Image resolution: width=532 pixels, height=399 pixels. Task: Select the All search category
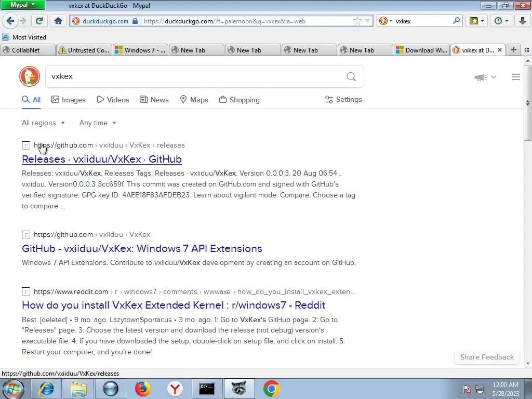[x=31, y=100]
